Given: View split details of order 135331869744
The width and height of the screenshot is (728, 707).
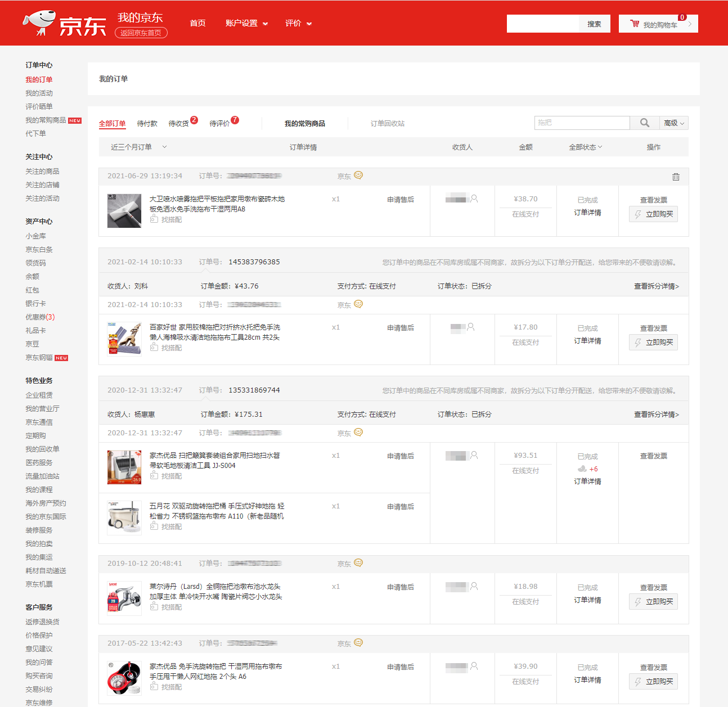Looking at the screenshot, I should click(x=657, y=415).
